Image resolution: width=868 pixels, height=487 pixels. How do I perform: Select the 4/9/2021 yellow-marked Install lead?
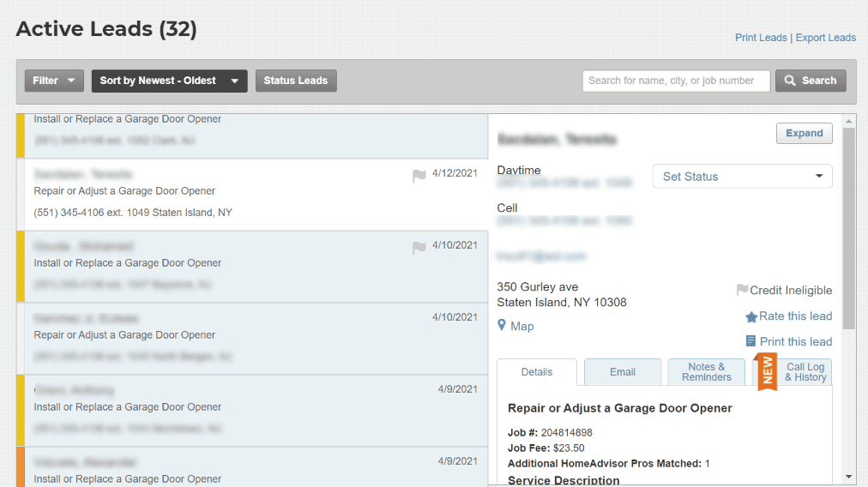pyautogui.click(x=252, y=411)
